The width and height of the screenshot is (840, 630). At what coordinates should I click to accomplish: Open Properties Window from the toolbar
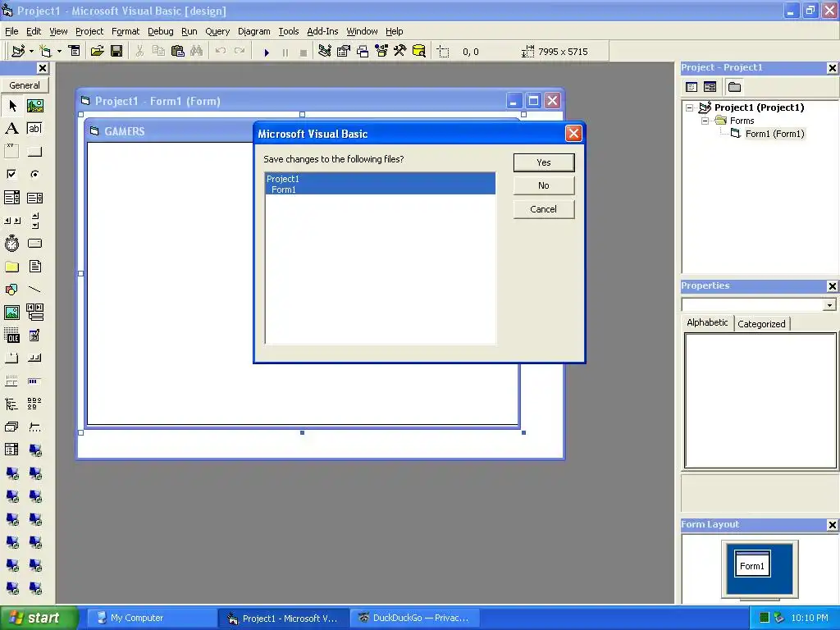click(344, 52)
